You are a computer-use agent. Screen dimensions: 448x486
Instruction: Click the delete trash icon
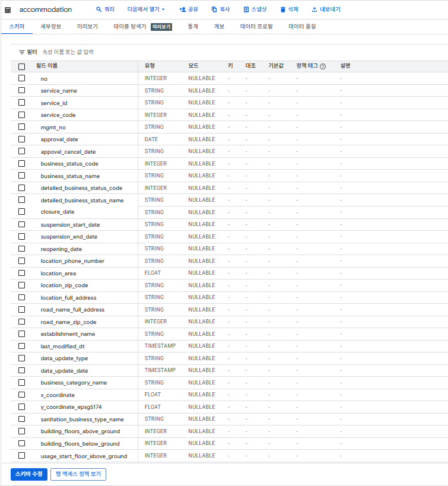coord(283,9)
